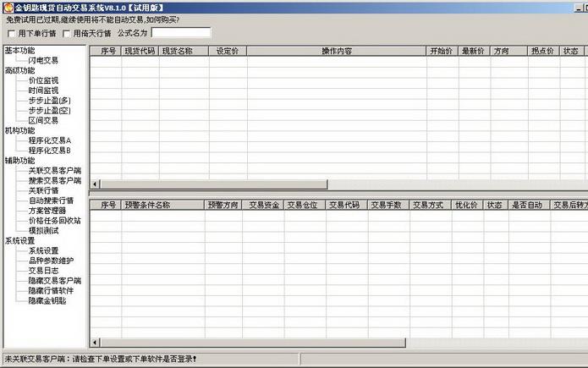Viewport: 588px width, 368px height.
Task: Collapse the 系统设置 tree group
Action: click(x=19, y=240)
